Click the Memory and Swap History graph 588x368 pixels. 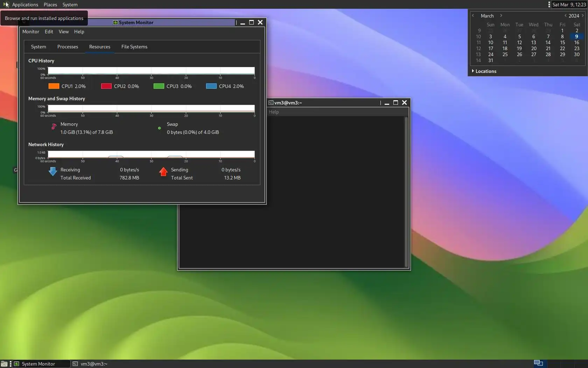click(x=151, y=109)
